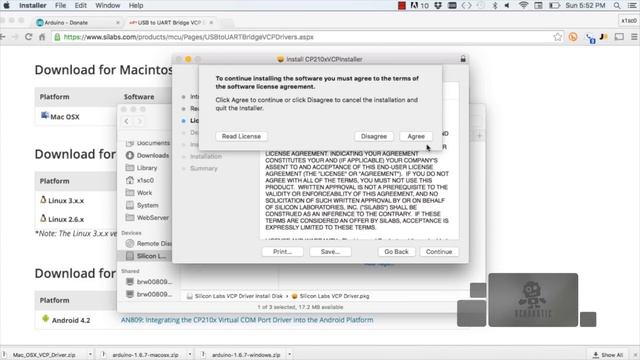Select System in Finder sidebar
The height and width of the screenshot is (360, 640).
[142, 205]
